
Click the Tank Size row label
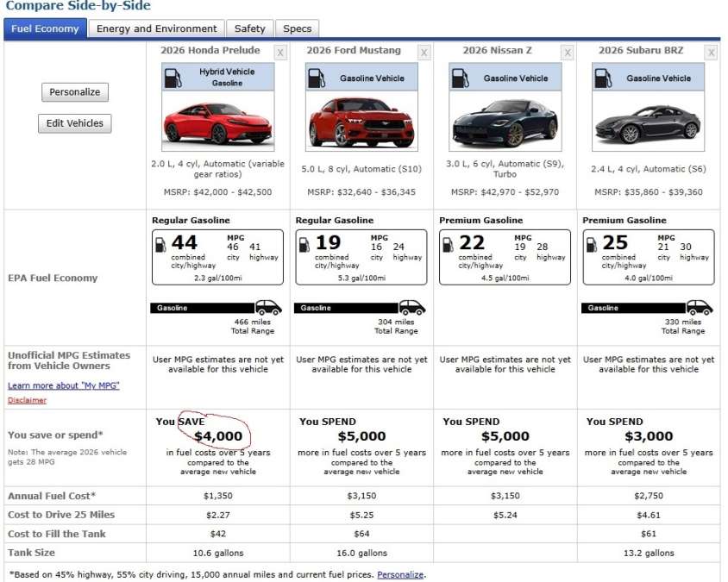(x=31, y=553)
